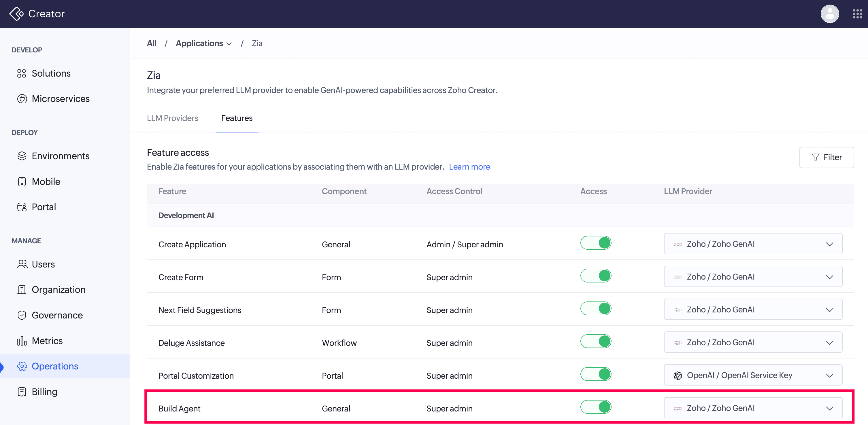Click the Zoho Creator logo
This screenshot has width=868, height=425.
(16, 14)
